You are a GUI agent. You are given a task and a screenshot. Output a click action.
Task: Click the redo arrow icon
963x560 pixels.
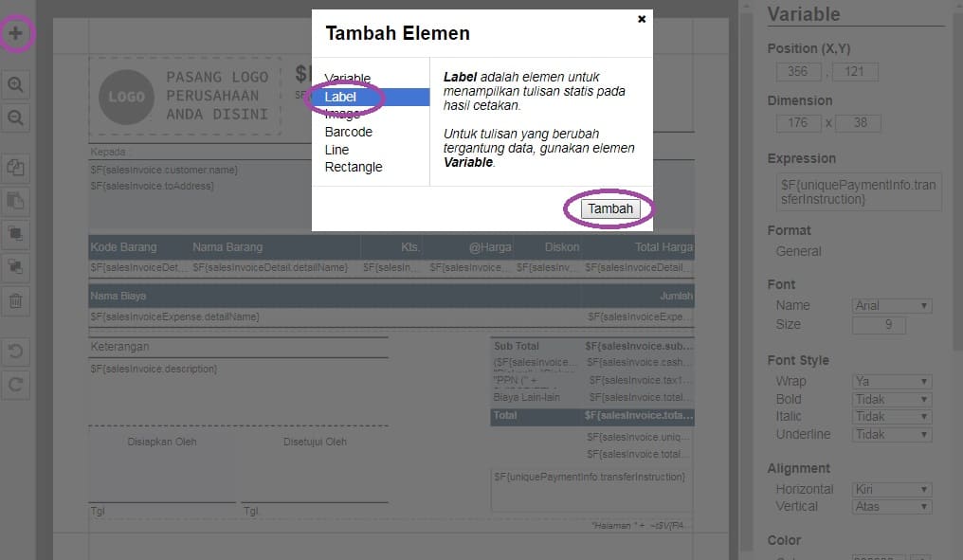pyautogui.click(x=16, y=385)
